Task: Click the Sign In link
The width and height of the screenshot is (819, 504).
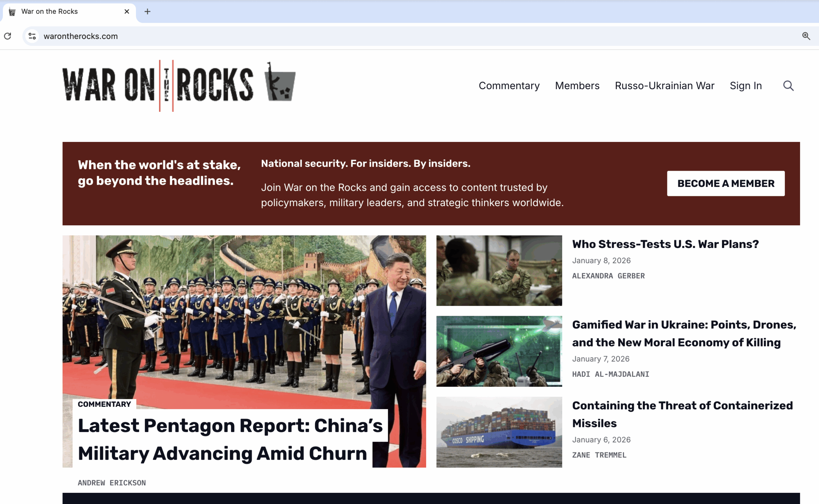Action: coord(745,86)
